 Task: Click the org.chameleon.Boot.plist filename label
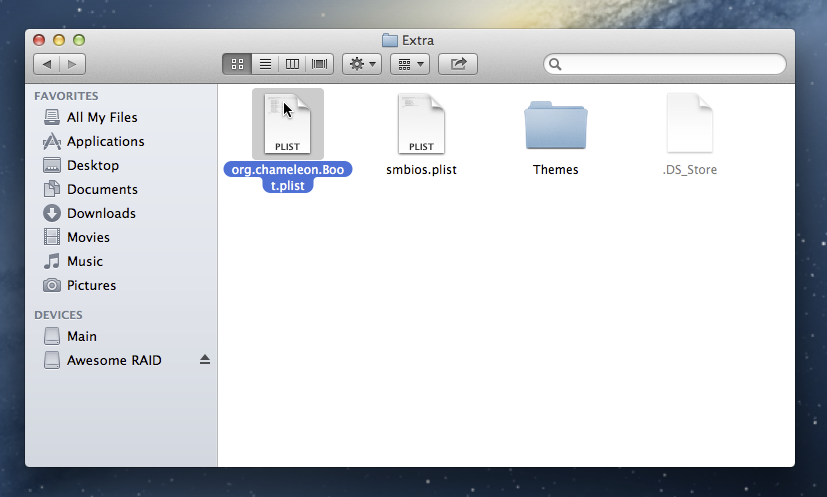288,177
